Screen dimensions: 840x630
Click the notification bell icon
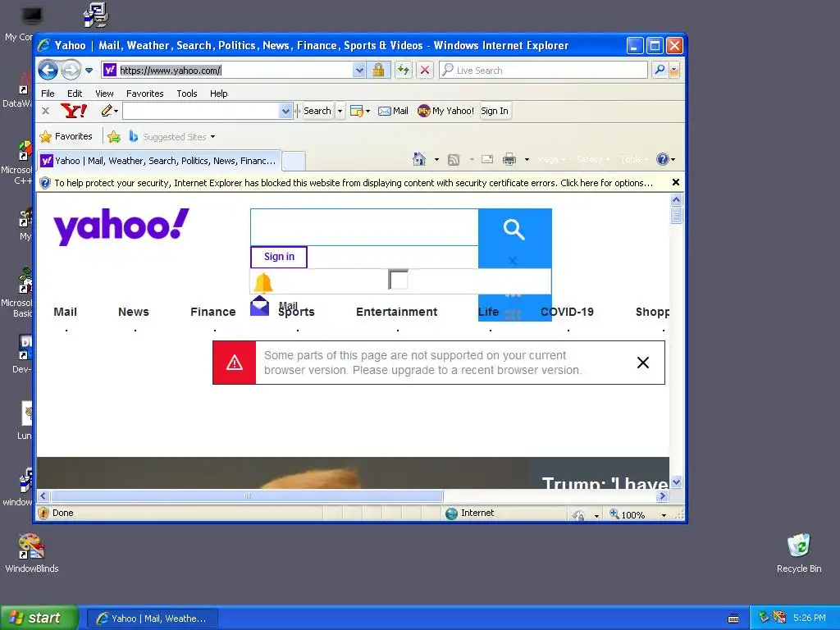263,282
